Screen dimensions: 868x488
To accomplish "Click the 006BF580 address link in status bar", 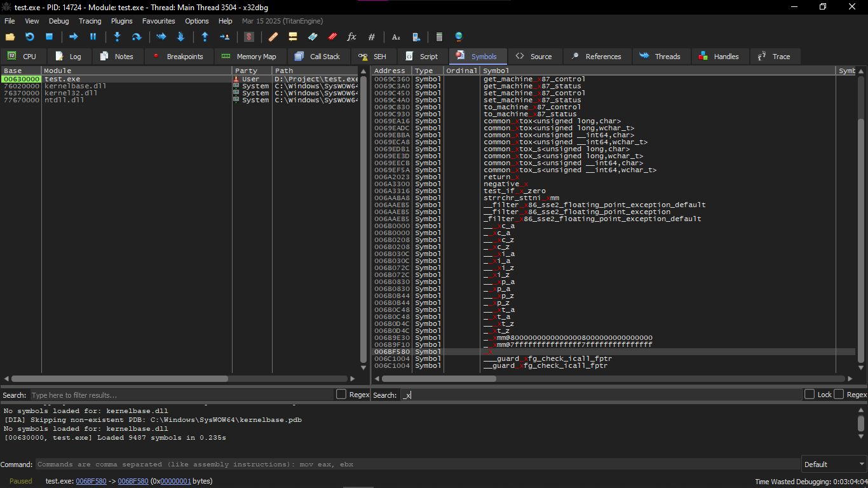I will (92, 481).
